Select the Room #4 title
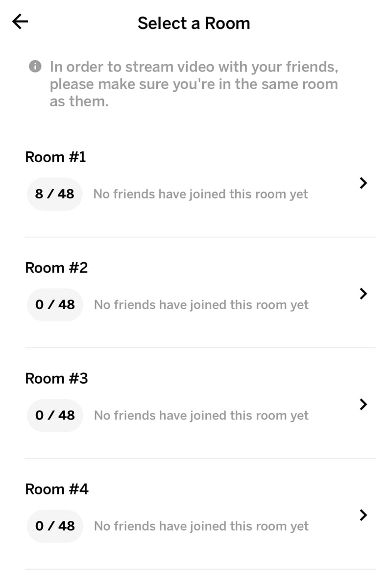The image size is (388, 588). (x=57, y=490)
